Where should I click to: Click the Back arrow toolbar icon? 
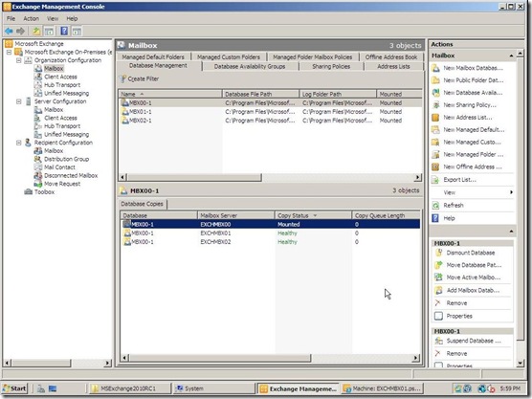click(9, 32)
